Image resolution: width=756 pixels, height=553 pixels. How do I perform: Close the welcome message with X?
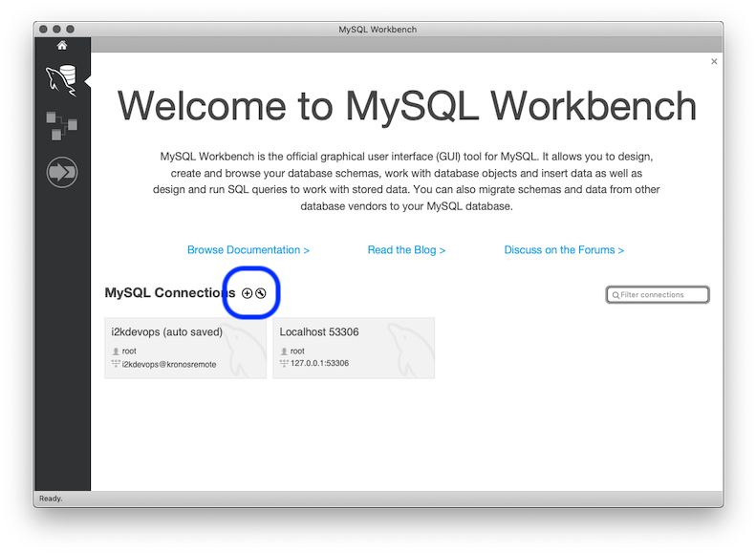tap(714, 61)
